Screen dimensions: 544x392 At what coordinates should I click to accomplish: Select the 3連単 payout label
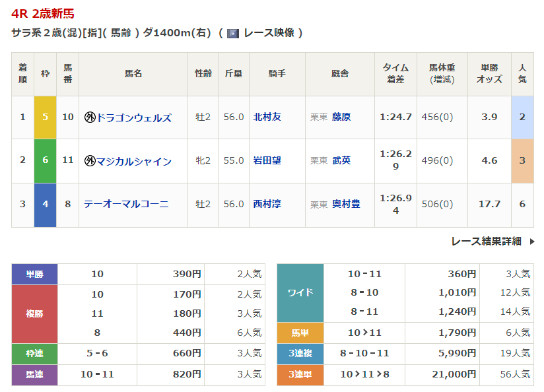[300, 375]
